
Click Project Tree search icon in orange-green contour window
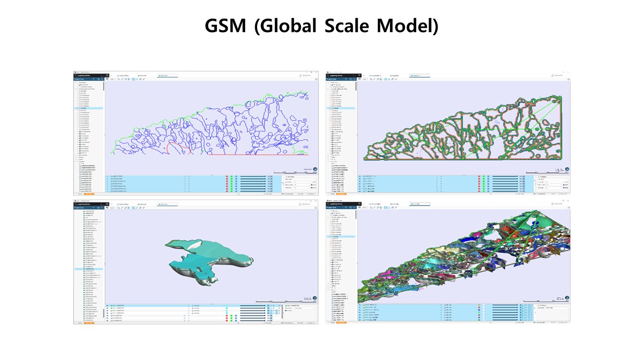click(354, 79)
